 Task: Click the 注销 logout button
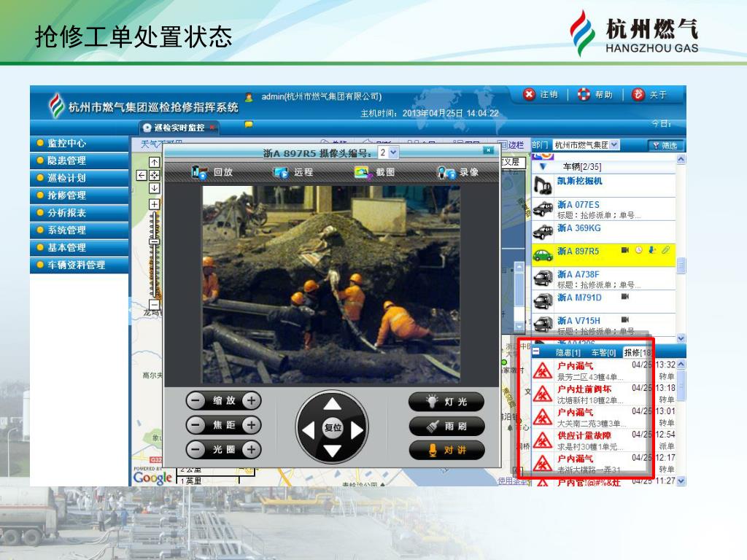coord(541,94)
